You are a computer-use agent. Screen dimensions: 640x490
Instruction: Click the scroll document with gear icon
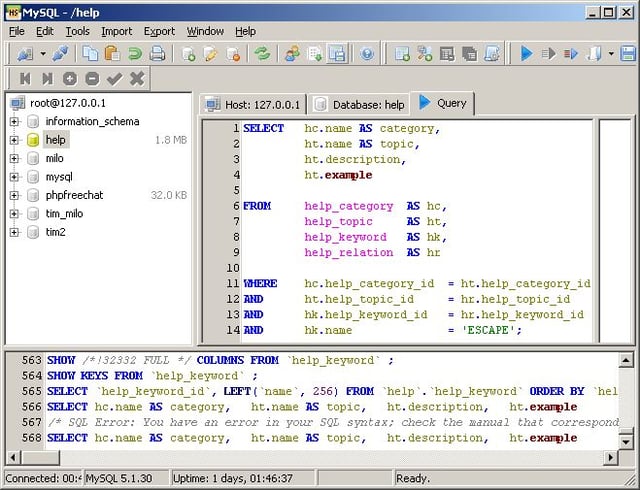(492, 53)
